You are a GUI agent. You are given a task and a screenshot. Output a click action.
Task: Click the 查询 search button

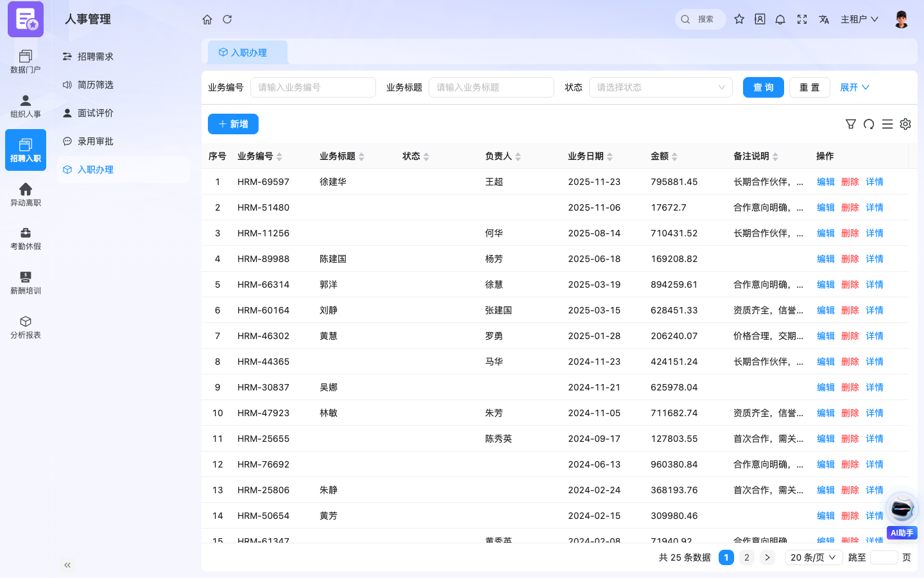(x=764, y=87)
